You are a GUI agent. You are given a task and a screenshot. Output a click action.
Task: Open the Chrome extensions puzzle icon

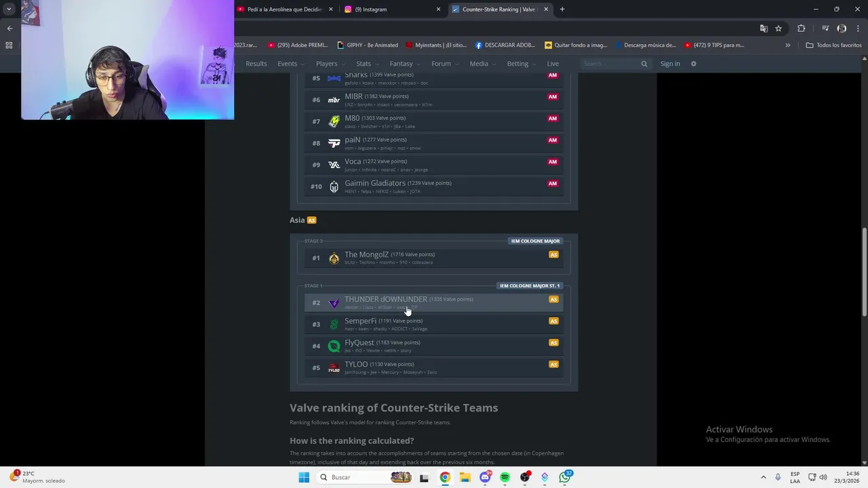(802, 28)
